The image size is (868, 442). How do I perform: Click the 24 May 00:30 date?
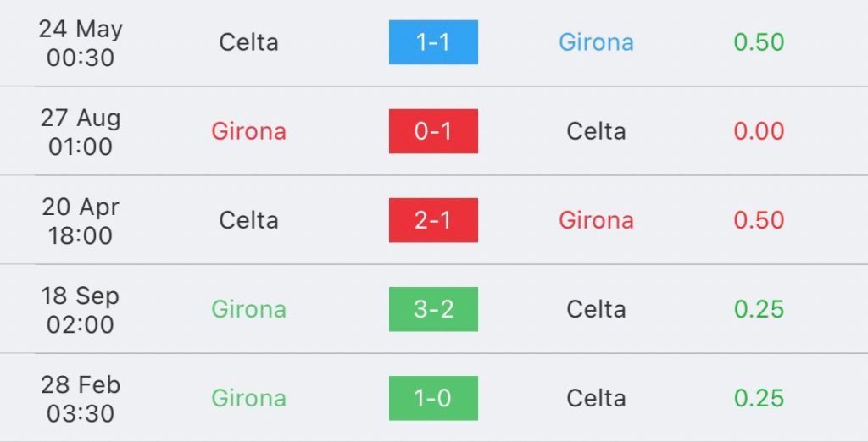(x=81, y=43)
